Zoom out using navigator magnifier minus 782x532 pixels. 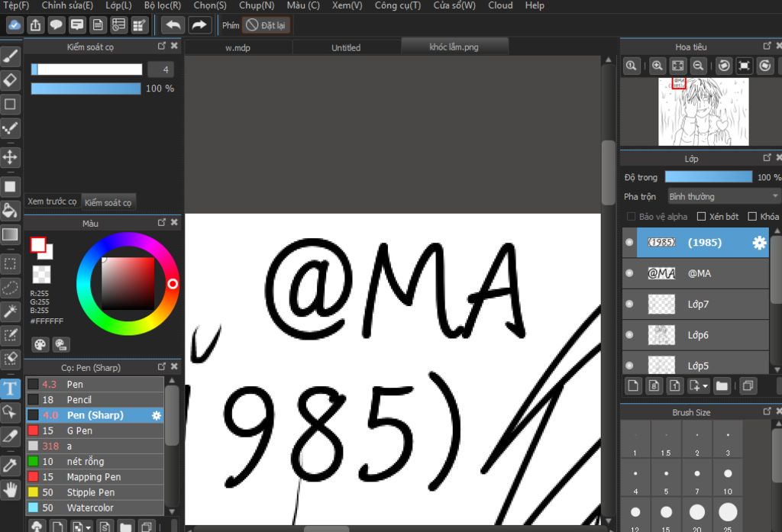[x=699, y=66]
